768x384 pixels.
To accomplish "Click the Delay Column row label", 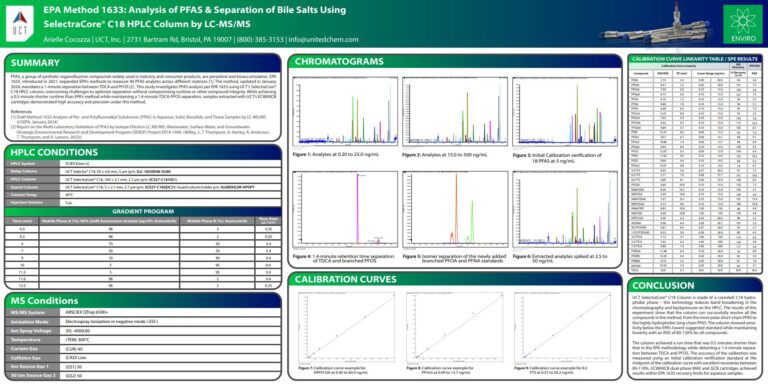I will coord(25,172).
